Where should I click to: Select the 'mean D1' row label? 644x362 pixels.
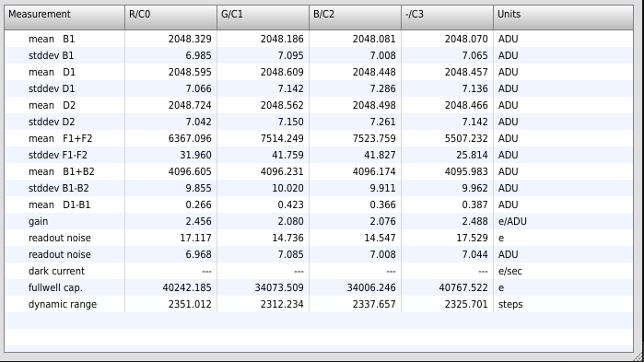52,72
